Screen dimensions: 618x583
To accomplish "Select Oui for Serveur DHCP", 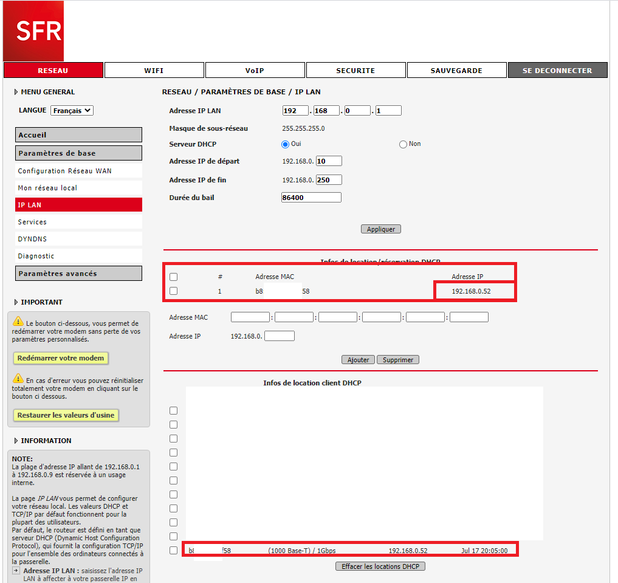I will [285, 144].
